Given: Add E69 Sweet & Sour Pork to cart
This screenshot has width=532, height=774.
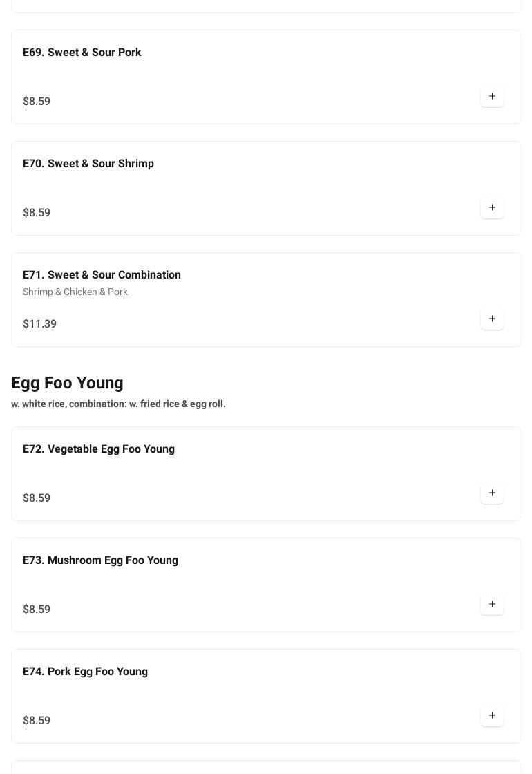Looking at the screenshot, I should point(492,96).
